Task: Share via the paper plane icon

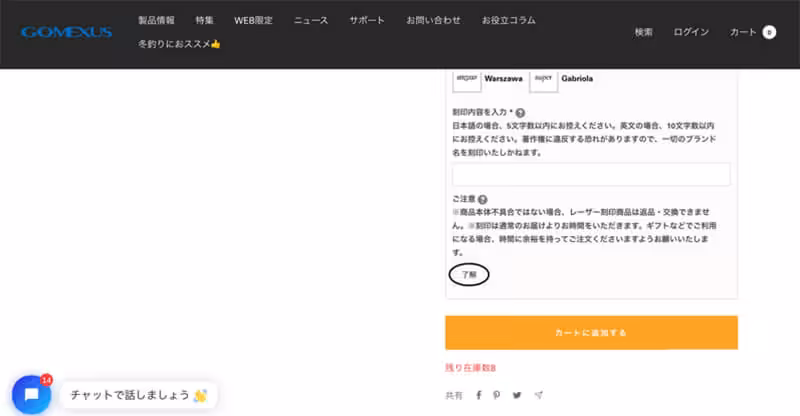Action: pyautogui.click(x=538, y=395)
